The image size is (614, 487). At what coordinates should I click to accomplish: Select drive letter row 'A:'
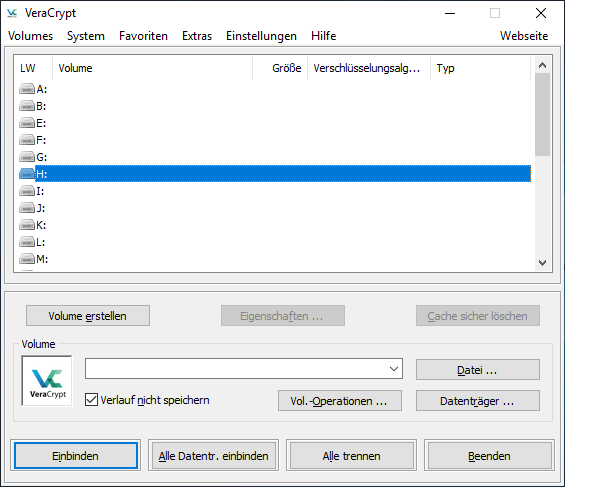pyautogui.click(x=274, y=89)
